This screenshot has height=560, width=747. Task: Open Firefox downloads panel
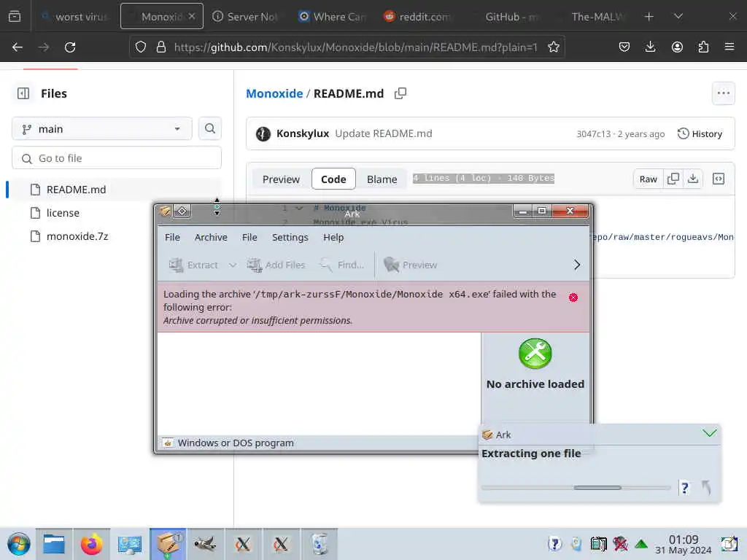click(650, 47)
